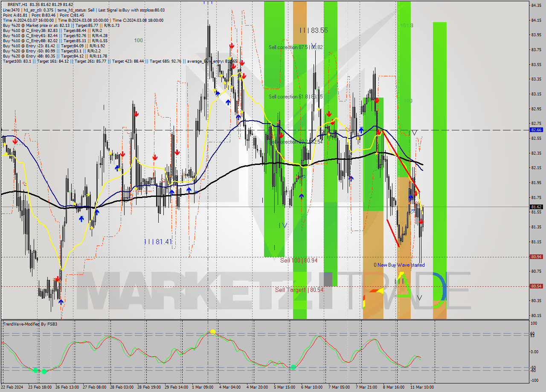Select the red 80.94 price level label

click(536, 257)
